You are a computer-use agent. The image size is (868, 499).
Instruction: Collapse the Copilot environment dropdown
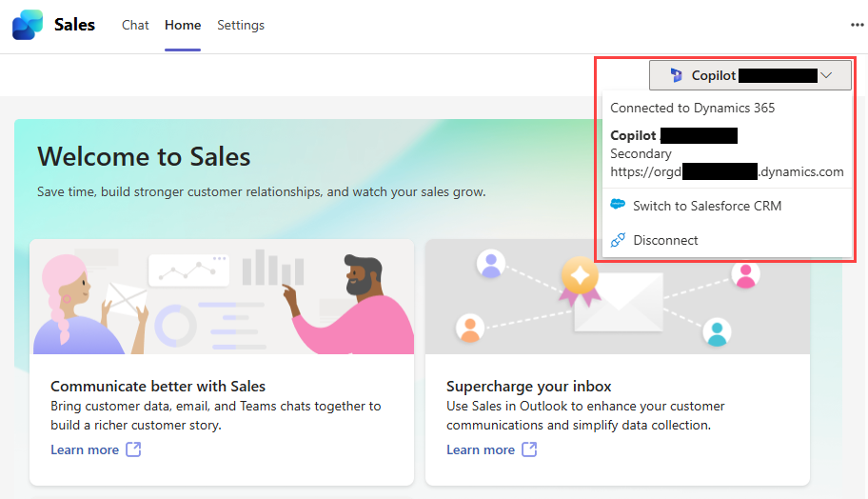pos(750,75)
